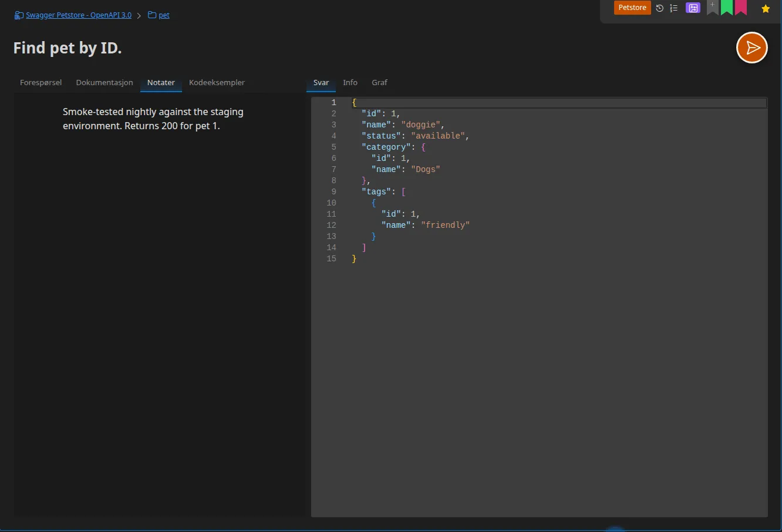782x532 pixels.
Task: Open the purple flow diagram icon
Action: (x=693, y=8)
